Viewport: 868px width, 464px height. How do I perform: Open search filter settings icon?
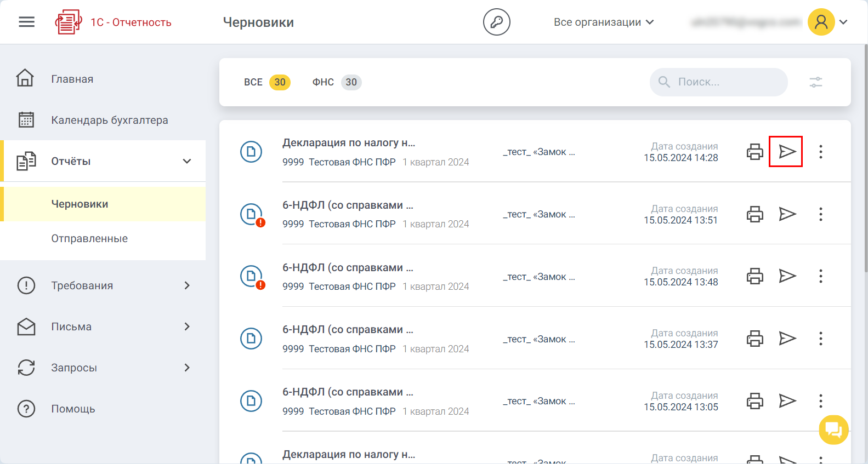click(x=815, y=82)
